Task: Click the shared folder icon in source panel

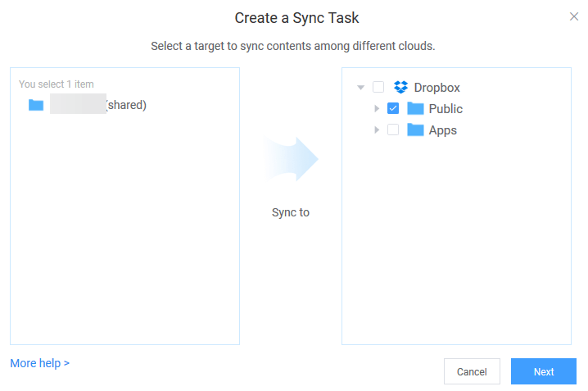Action: coord(36,105)
